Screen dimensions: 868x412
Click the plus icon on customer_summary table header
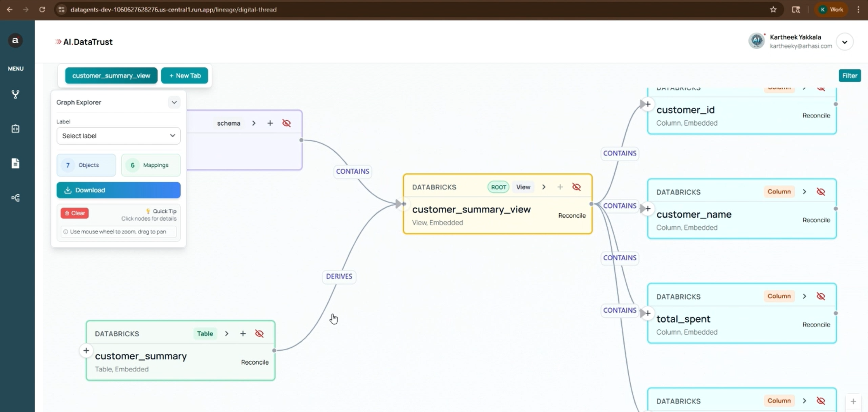(x=243, y=334)
